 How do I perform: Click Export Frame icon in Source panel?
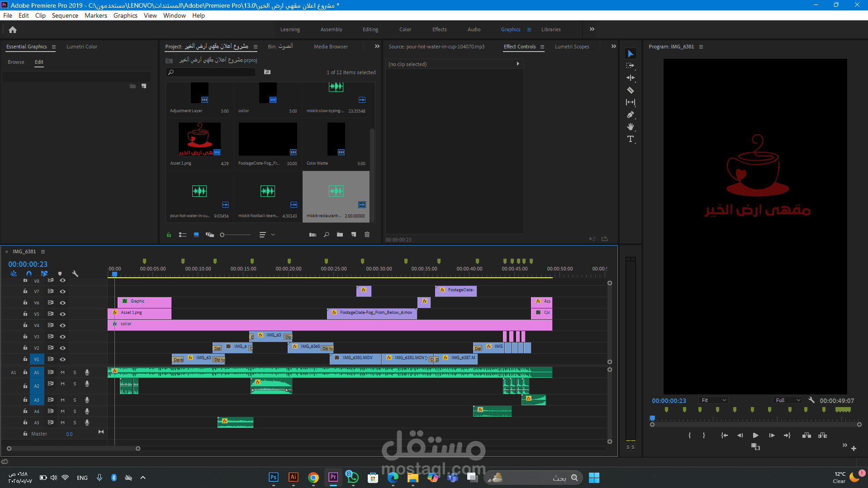pos(605,239)
